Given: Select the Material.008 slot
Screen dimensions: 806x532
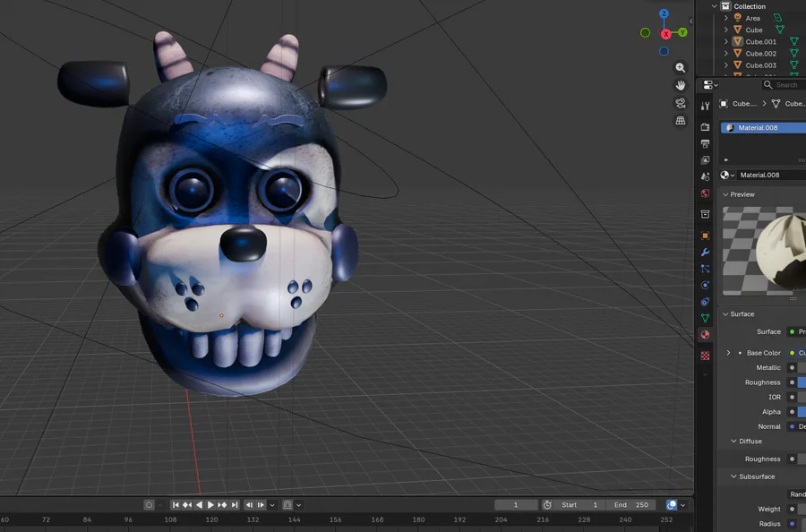Looking at the screenshot, I should 763,127.
